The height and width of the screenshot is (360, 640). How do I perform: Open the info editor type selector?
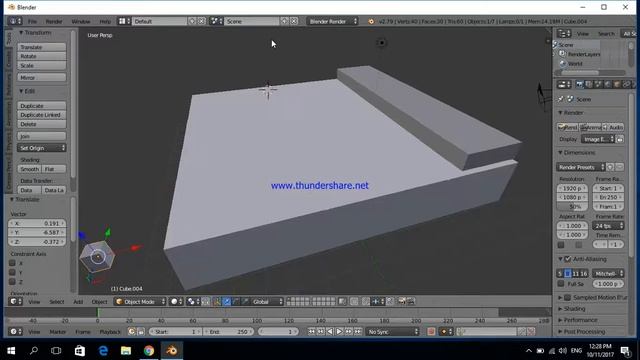[x=16, y=21]
